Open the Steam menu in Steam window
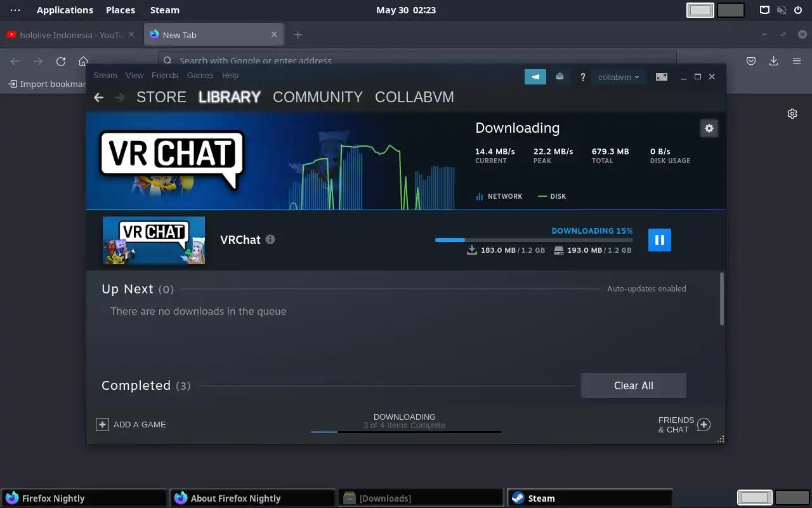 coord(105,75)
